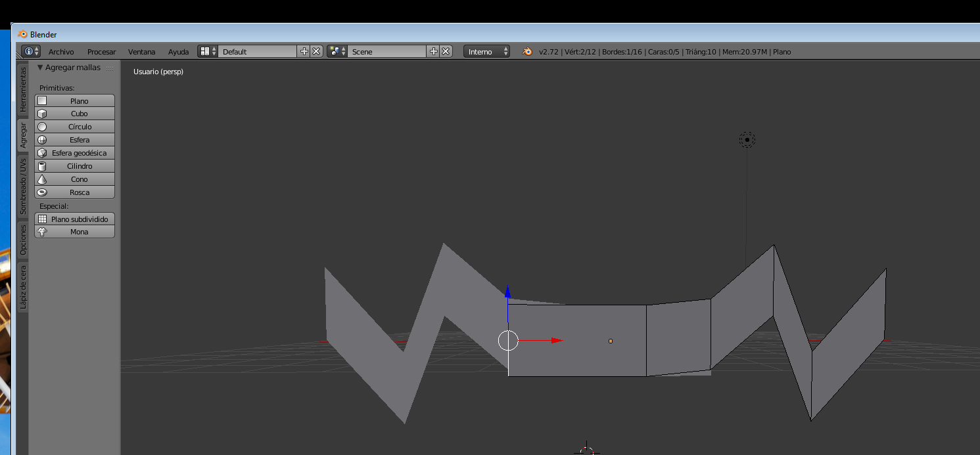This screenshot has height=455, width=980.
Task: Click the Default layout name field
Action: [258, 51]
